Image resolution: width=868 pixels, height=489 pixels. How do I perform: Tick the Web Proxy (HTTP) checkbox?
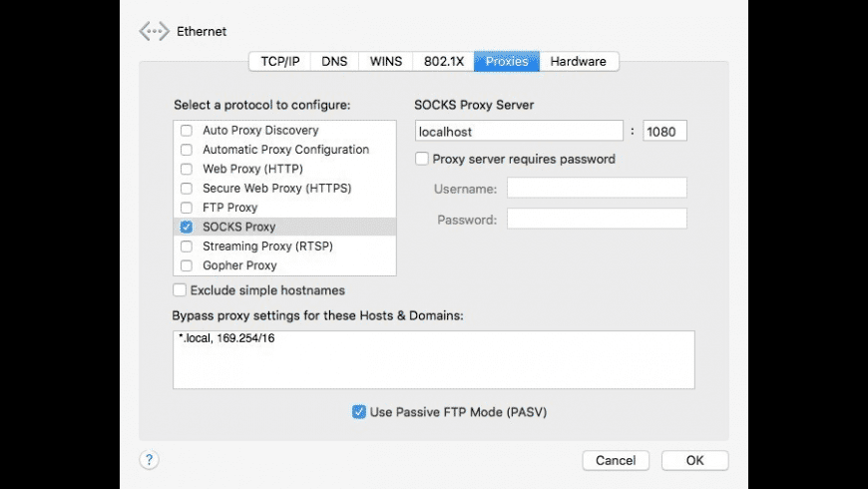[x=187, y=170]
